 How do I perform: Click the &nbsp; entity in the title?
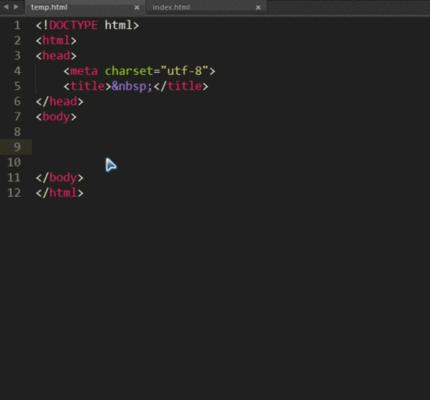tap(132, 86)
